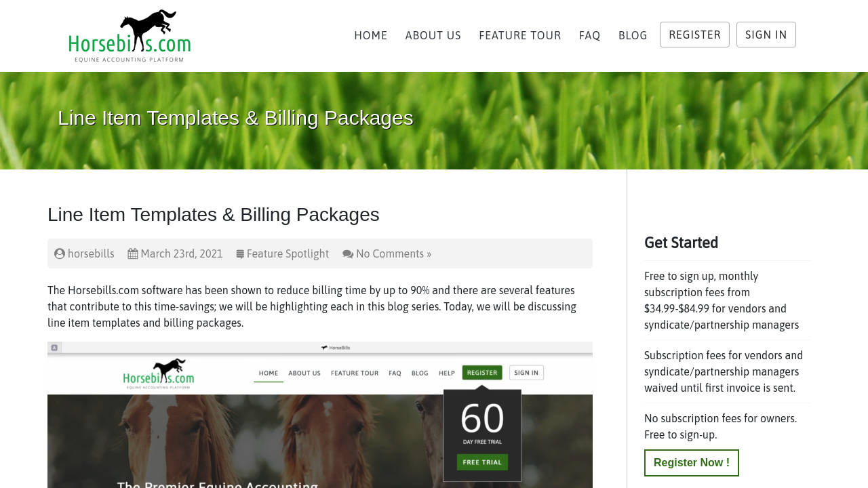Click the calendar icon next to March 23rd, 2021

(x=133, y=253)
